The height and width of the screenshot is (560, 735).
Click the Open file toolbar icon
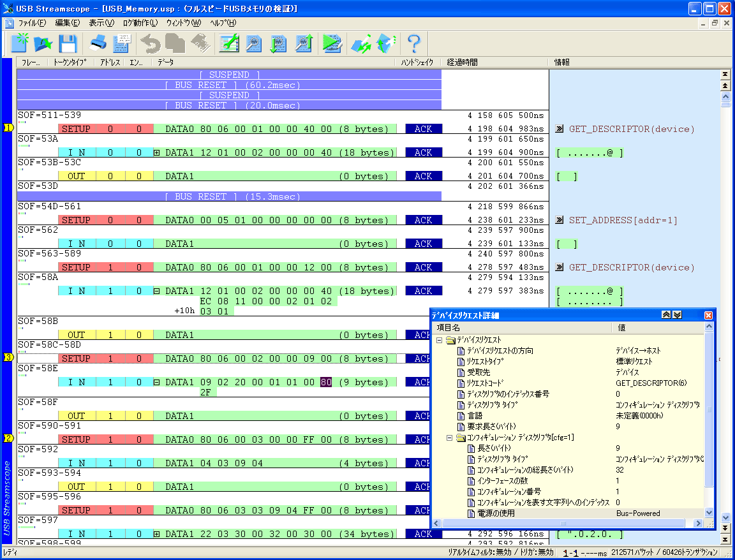[x=43, y=43]
